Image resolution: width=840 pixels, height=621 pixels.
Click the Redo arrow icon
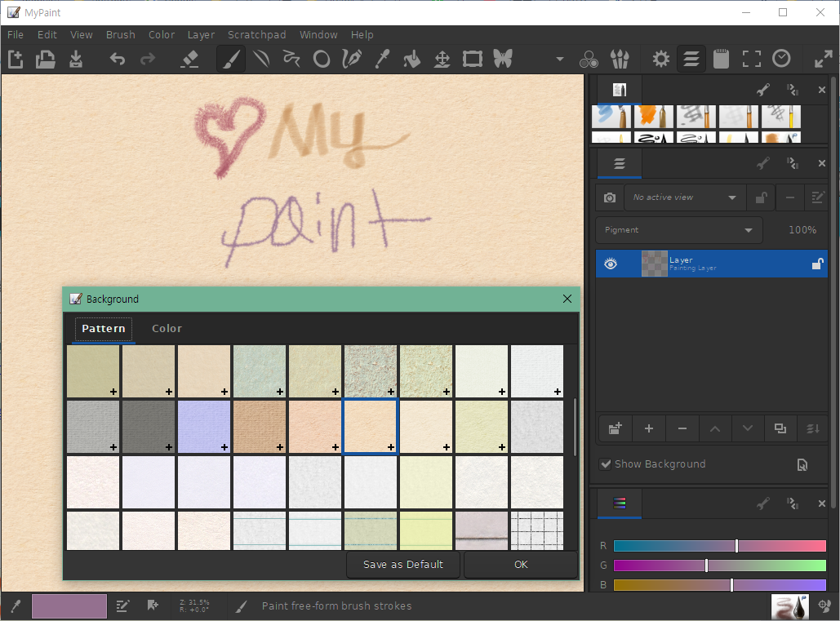tap(147, 59)
